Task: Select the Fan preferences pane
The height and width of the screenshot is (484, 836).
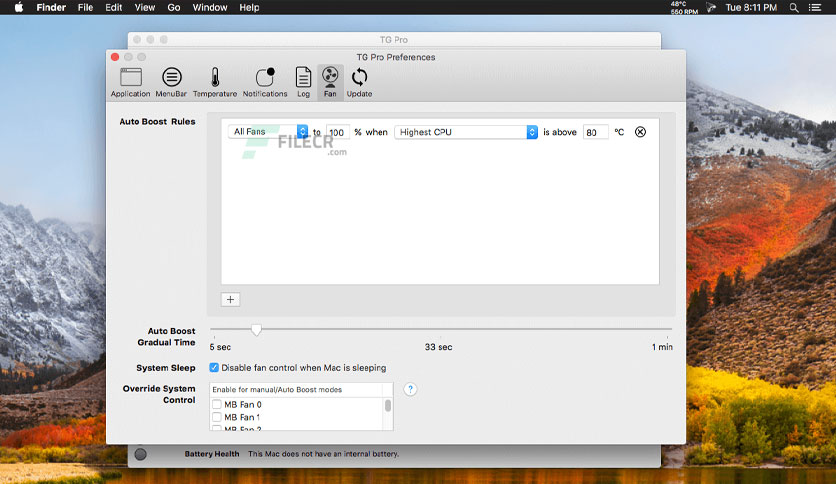Action: pos(330,83)
